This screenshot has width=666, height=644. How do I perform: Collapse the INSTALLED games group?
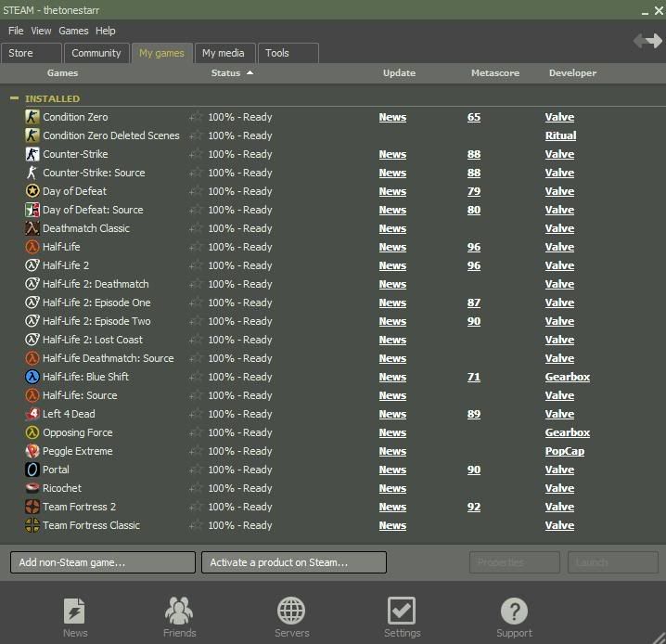tap(14, 98)
